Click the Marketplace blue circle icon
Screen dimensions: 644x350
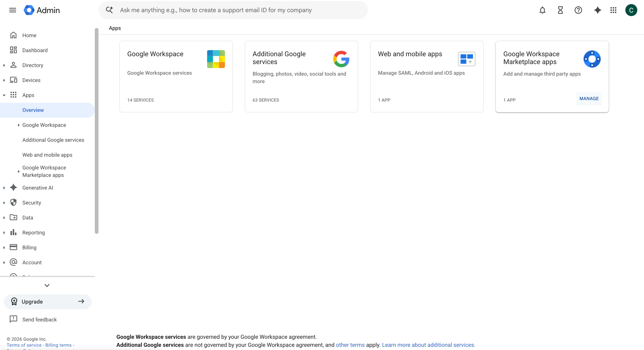coord(592,59)
